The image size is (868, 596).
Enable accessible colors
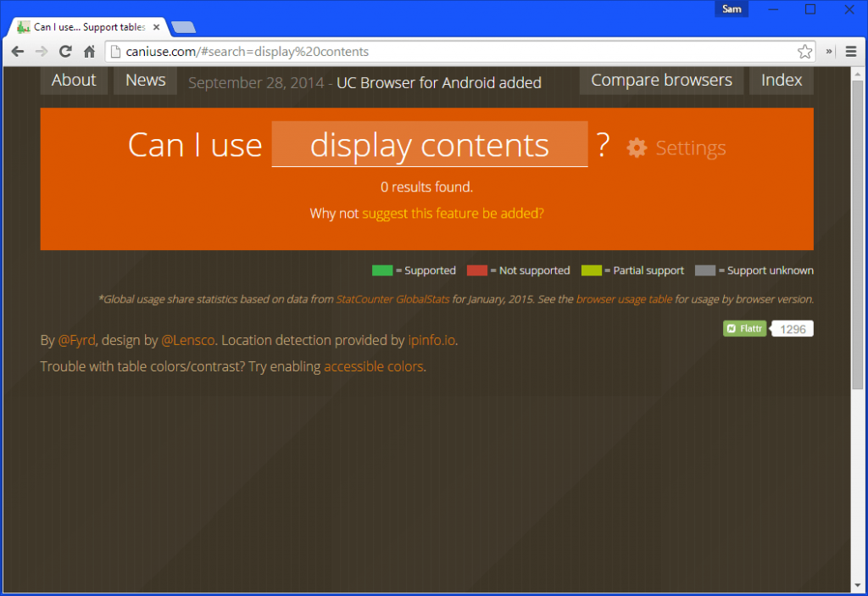click(373, 366)
